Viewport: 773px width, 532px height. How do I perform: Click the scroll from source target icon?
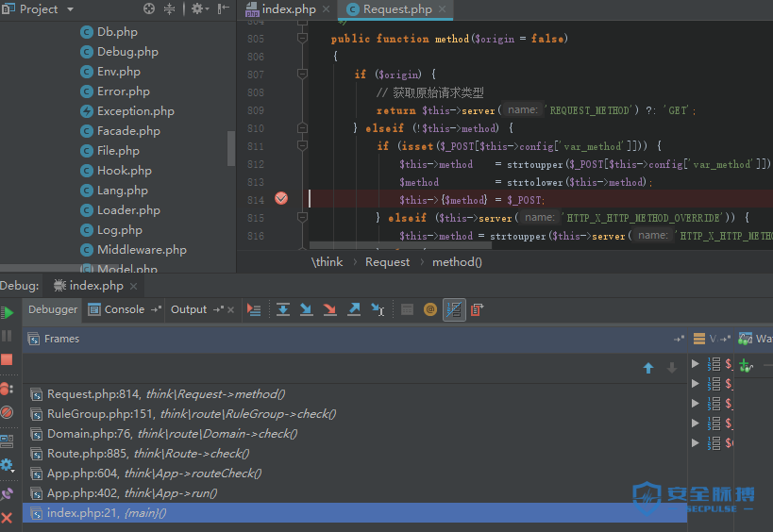149,8
